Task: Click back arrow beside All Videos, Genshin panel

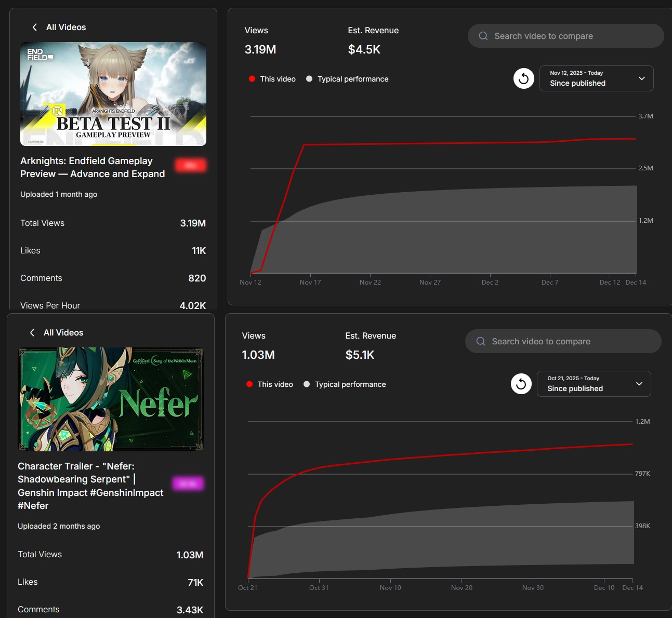Action: click(32, 332)
